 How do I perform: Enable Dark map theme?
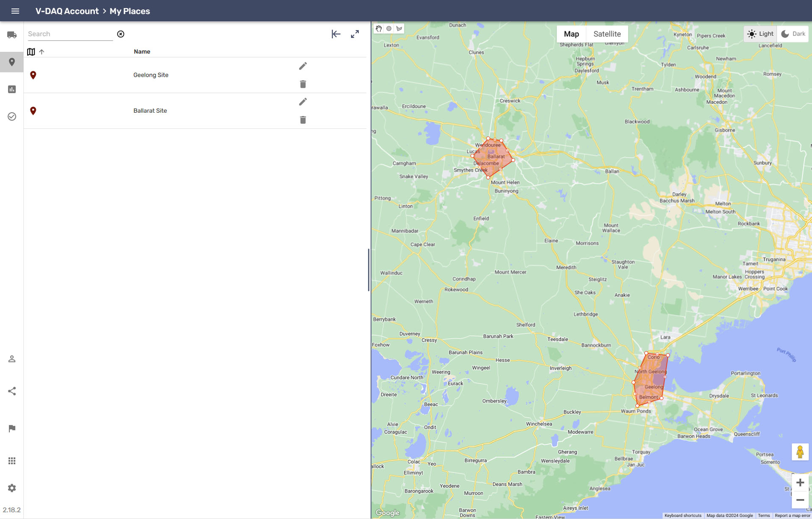pos(793,34)
